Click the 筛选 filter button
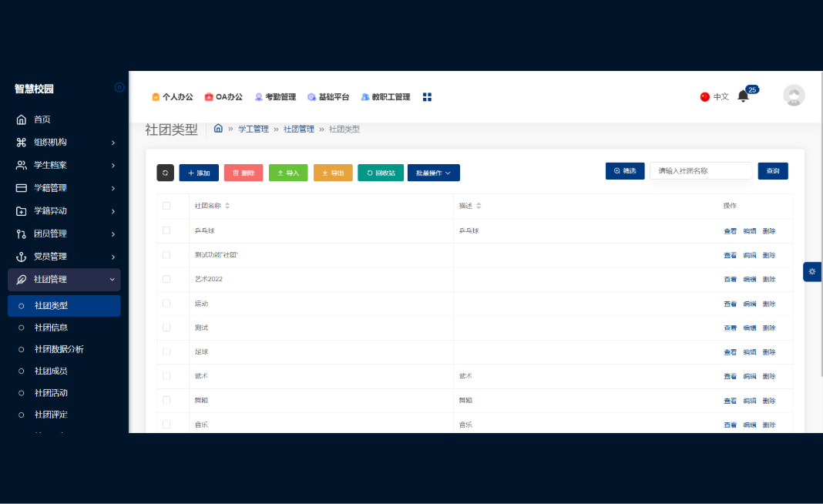823x504 pixels. (625, 170)
